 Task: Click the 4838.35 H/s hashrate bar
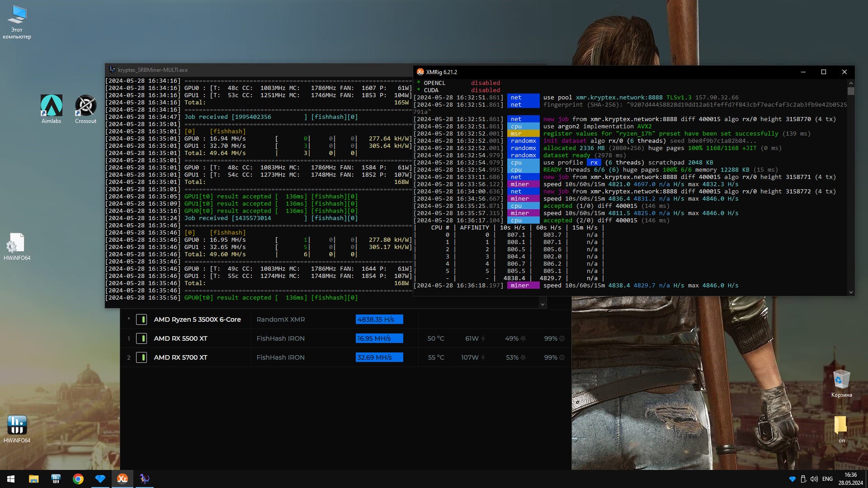[x=379, y=319]
